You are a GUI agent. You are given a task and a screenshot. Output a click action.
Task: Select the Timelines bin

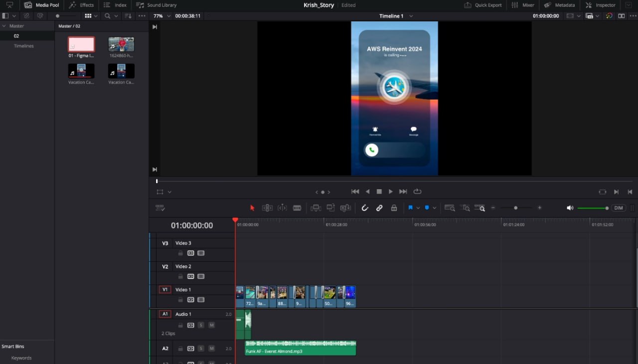24,46
